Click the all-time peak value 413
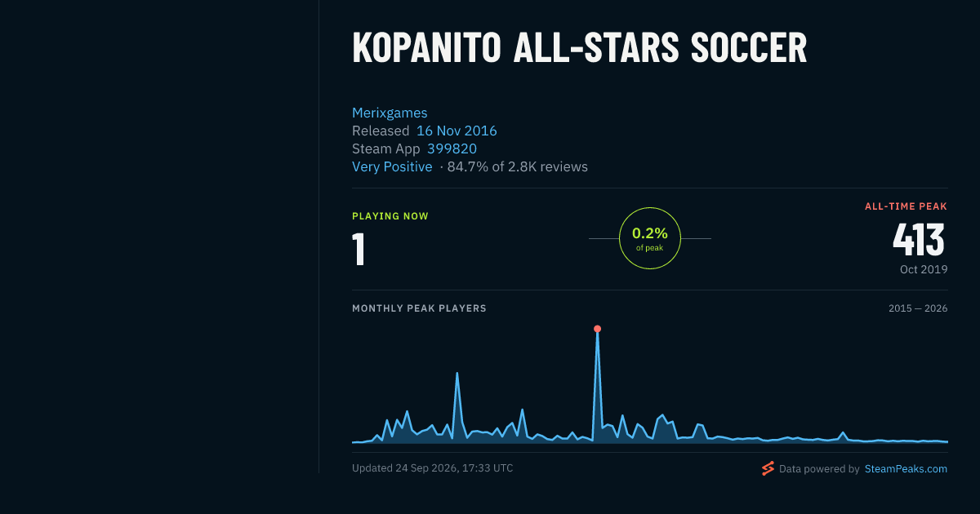The height and width of the screenshot is (514, 980). click(919, 240)
